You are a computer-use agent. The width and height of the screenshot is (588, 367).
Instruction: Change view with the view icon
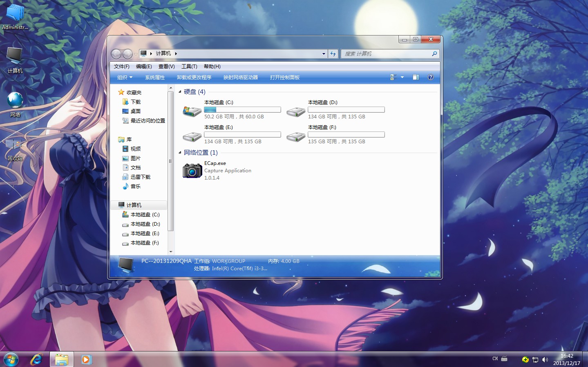click(x=393, y=77)
